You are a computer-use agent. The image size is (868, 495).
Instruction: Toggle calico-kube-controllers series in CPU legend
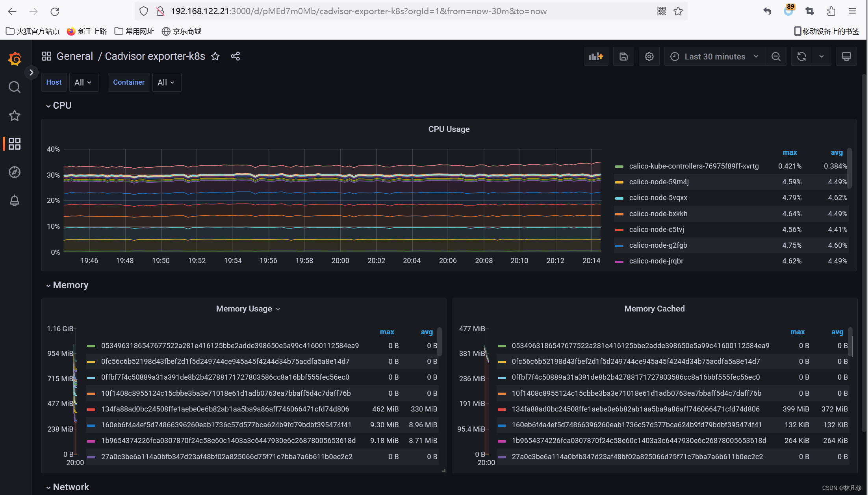pyautogui.click(x=694, y=166)
